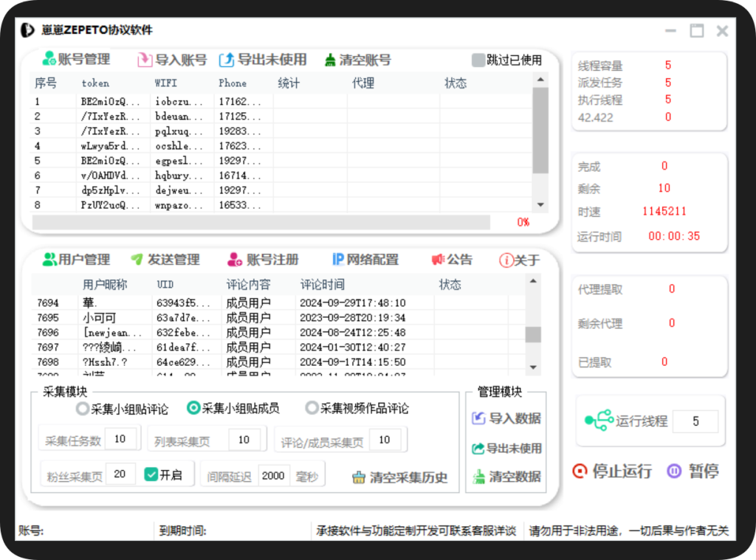Select the 采集小组贴评论 radio option
The height and width of the screenshot is (560, 756).
pyautogui.click(x=82, y=408)
